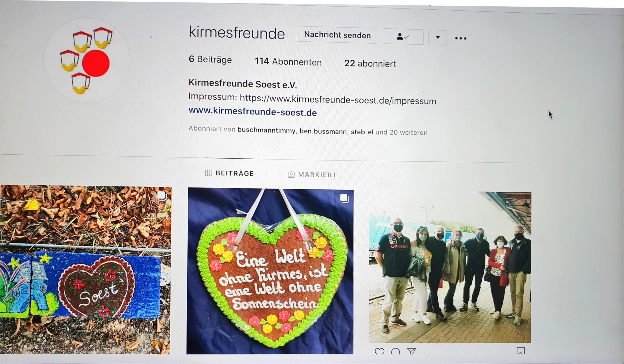
Task: Open the 22 abonniert list
Action: click(370, 63)
